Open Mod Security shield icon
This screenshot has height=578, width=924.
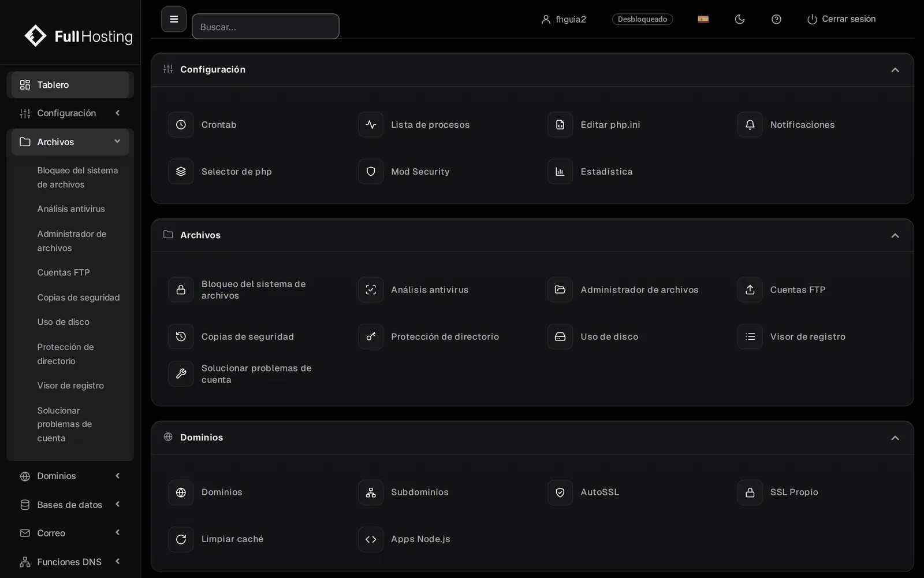click(x=371, y=172)
